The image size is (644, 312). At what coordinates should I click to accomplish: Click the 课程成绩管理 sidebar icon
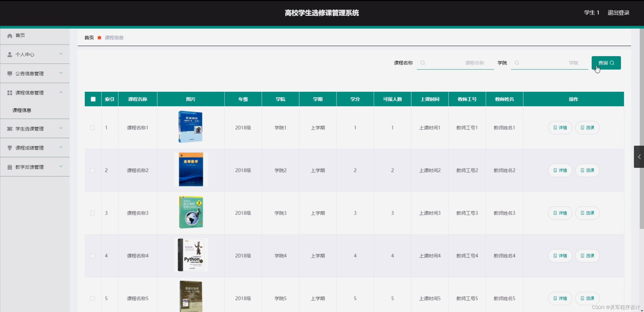click(10, 148)
